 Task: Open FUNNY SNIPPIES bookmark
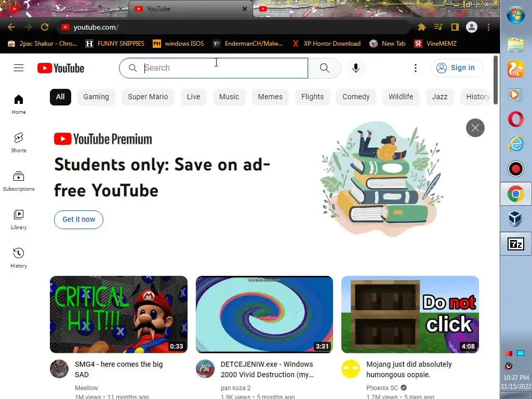pyautogui.click(x=115, y=44)
